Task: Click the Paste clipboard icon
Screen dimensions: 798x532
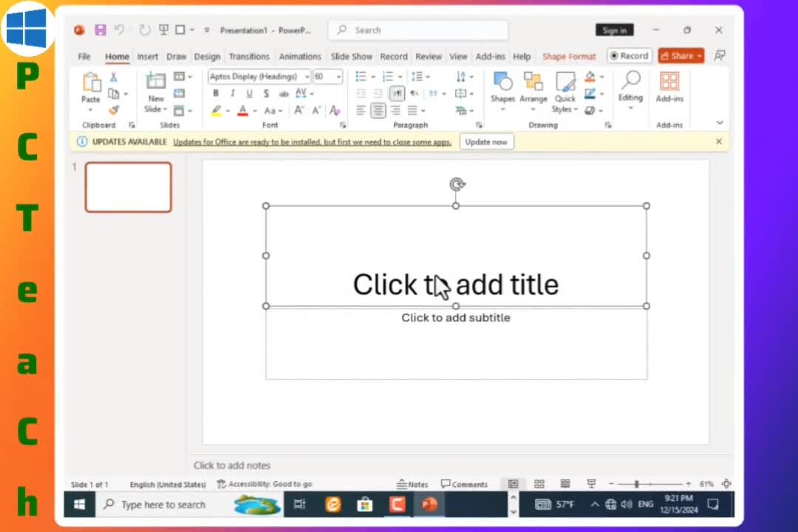Action: [x=91, y=83]
